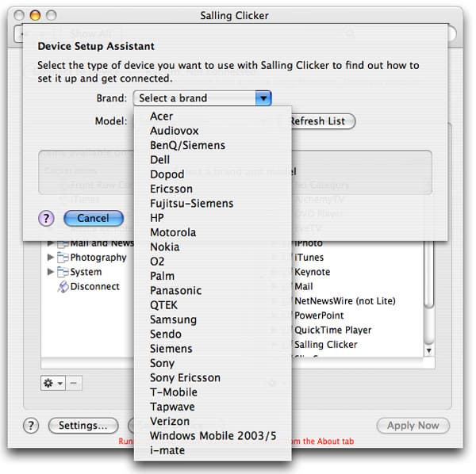
Task: Open the Settings... button
Action: 83,426
